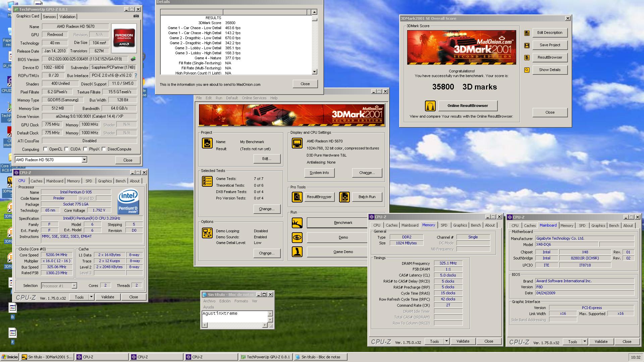Open Graphics tab in CPU-Z Mainboard window
The width and height of the screenshot is (644, 362).
pyautogui.click(x=598, y=226)
